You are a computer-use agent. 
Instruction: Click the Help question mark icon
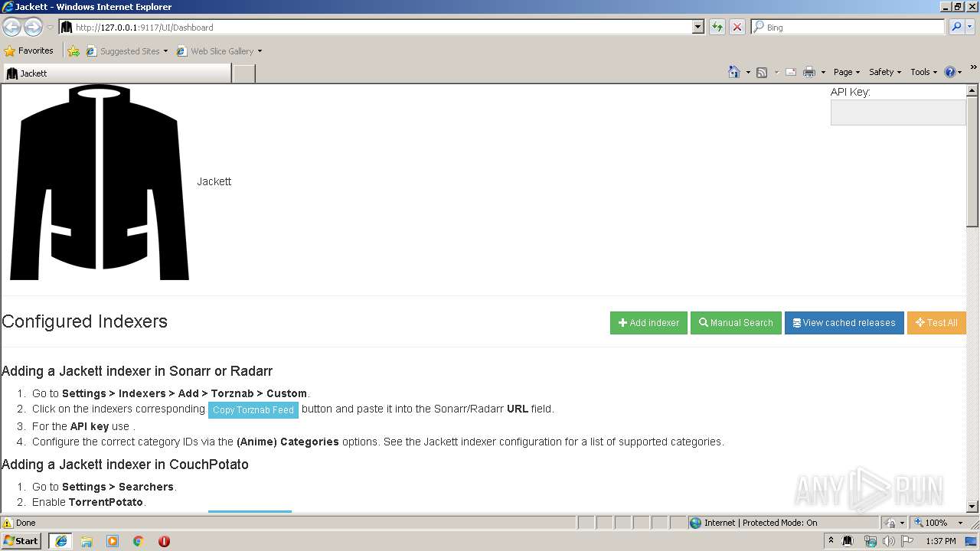coord(950,72)
